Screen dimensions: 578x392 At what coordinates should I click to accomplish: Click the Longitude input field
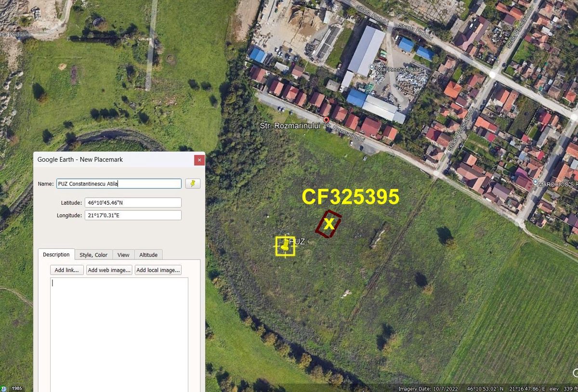(133, 215)
